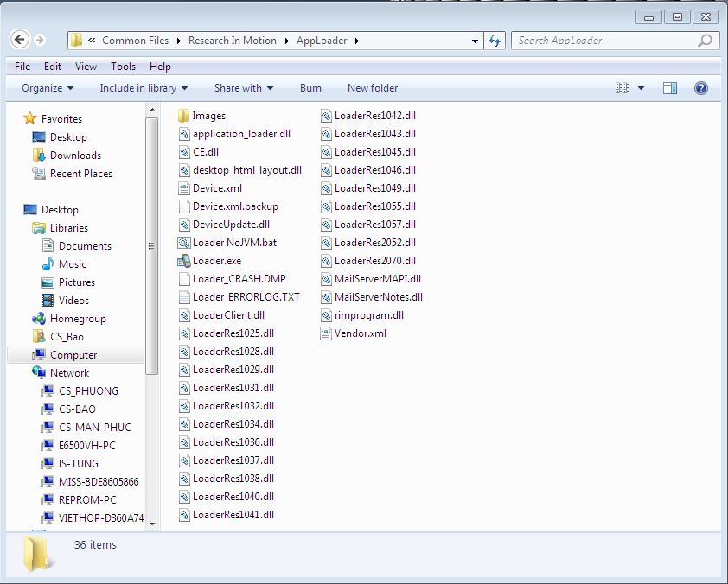Click the Favorites star icon
The image size is (728, 584).
coord(30,118)
